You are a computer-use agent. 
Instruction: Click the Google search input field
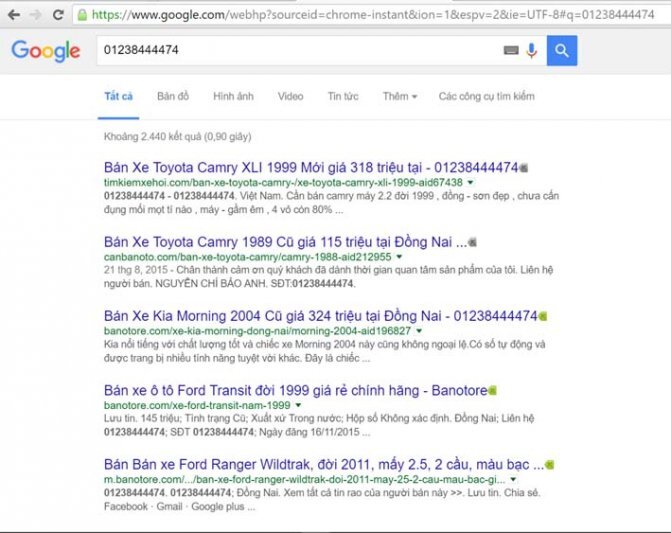[300, 50]
